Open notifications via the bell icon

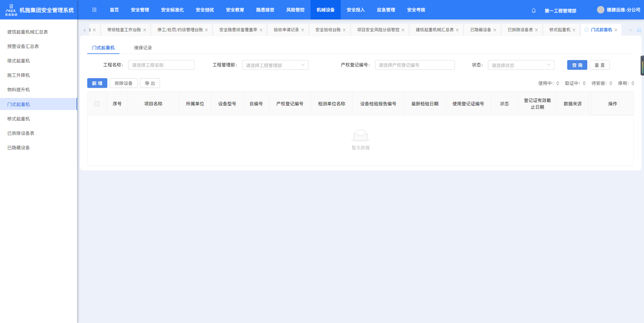pyautogui.click(x=534, y=10)
